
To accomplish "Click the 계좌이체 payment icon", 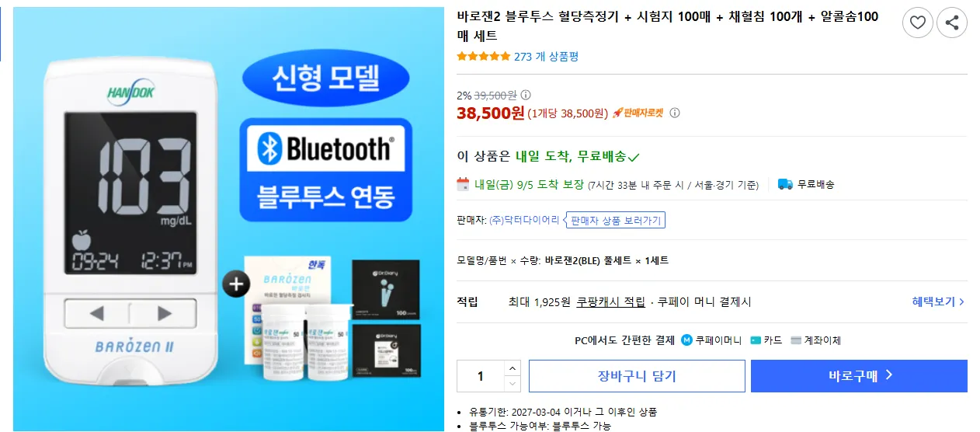I will (x=796, y=340).
